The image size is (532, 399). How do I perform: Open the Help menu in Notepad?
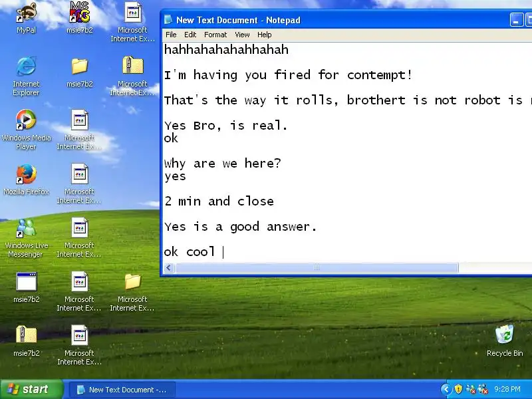click(x=264, y=35)
